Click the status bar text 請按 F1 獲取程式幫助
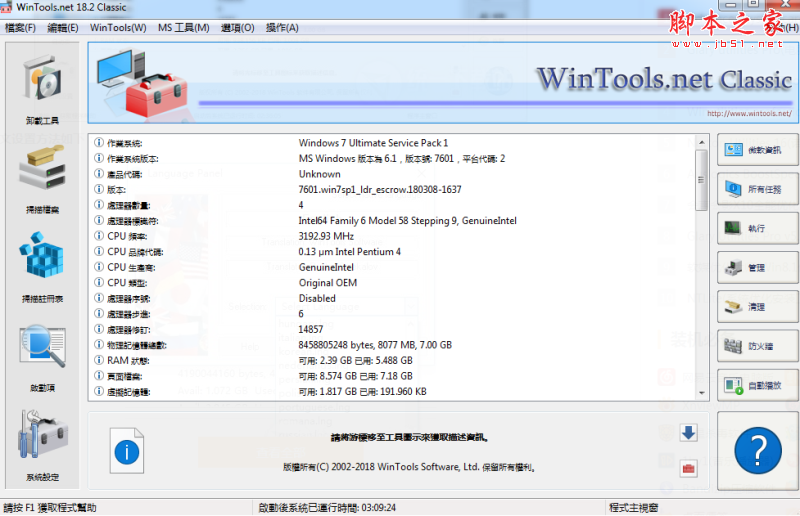Image resolution: width=800 pixels, height=516 pixels. [49, 508]
